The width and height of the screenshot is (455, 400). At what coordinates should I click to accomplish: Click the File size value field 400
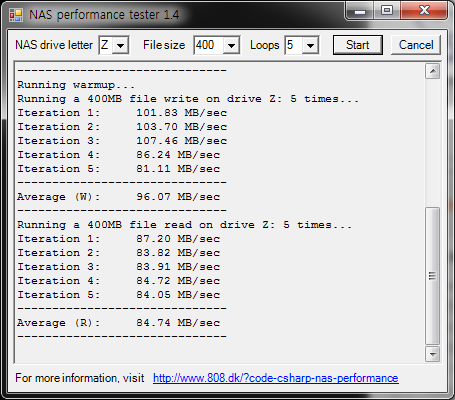click(209, 45)
